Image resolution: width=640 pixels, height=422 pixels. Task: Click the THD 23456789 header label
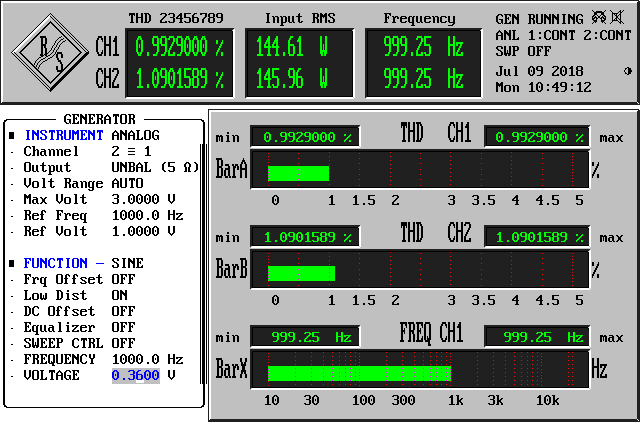(x=176, y=18)
